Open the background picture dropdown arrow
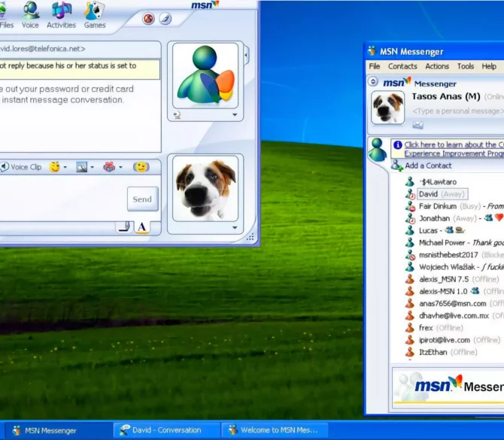 click(x=93, y=167)
